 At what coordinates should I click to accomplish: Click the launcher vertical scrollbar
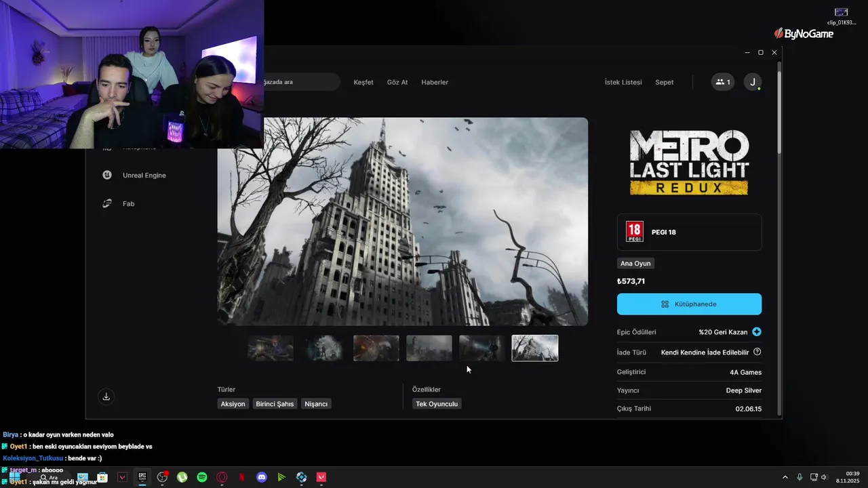(779, 108)
